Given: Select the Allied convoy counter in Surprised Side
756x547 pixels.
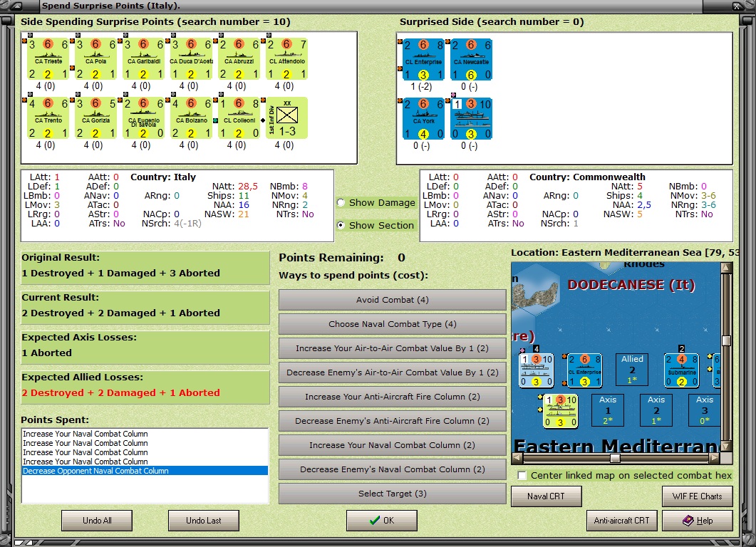Looking at the screenshot, I should tap(471, 118).
